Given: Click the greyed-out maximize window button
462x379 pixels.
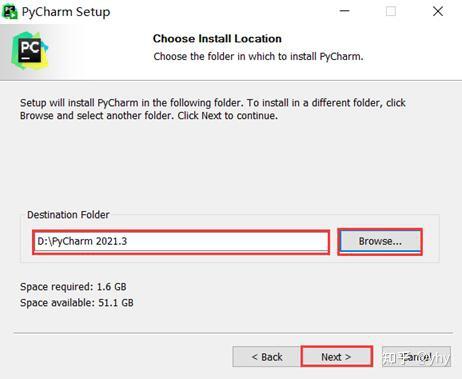Looking at the screenshot, I should (391, 11).
